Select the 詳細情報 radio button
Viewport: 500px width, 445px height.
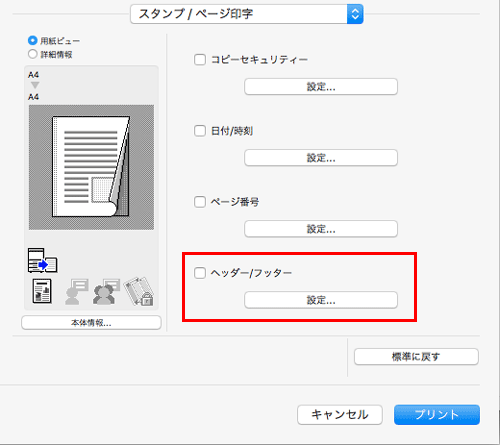click(x=33, y=54)
